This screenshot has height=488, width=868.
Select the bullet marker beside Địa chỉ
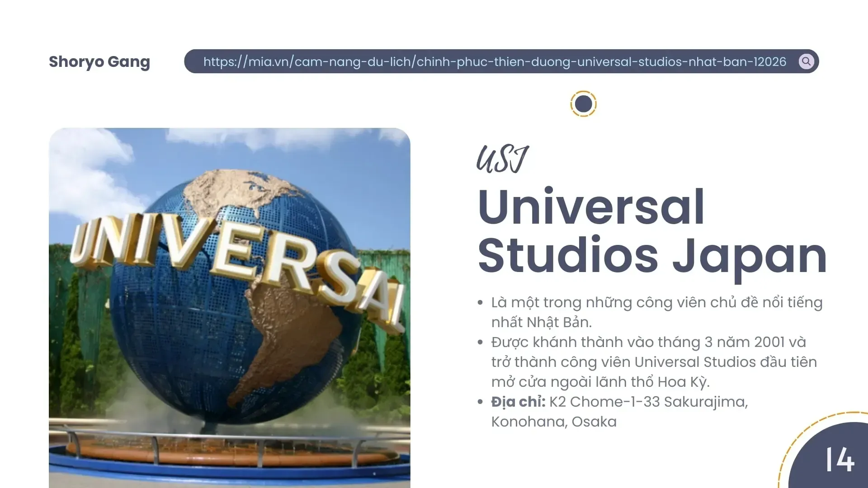(x=480, y=402)
